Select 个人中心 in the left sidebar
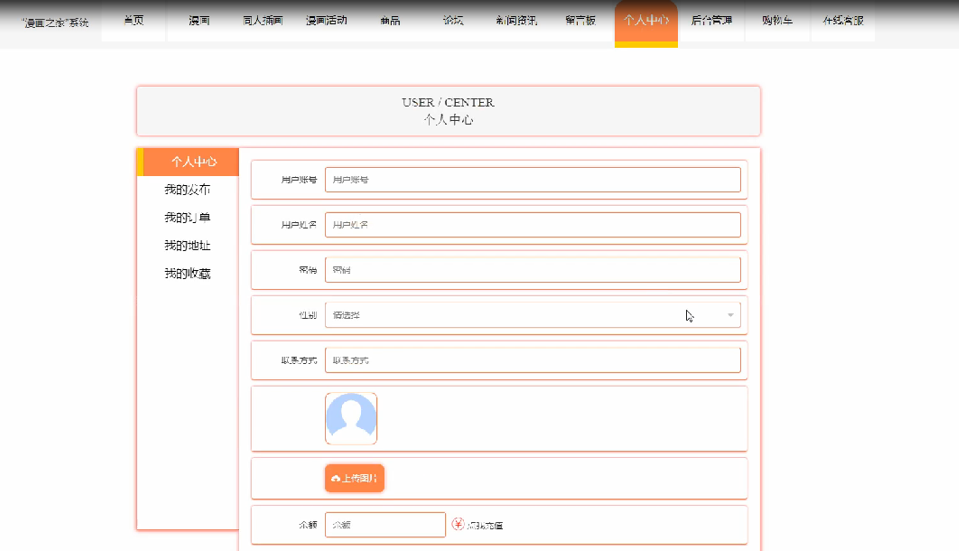 [188, 162]
